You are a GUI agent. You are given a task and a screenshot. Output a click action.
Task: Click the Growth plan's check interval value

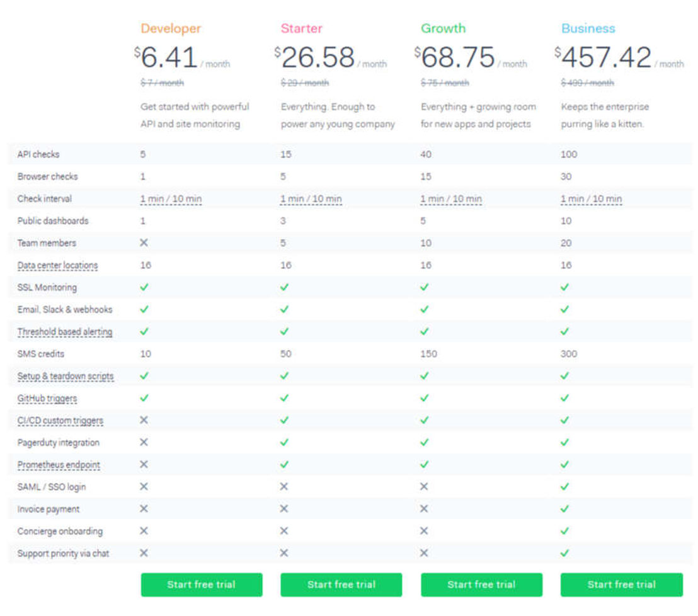pyautogui.click(x=451, y=199)
